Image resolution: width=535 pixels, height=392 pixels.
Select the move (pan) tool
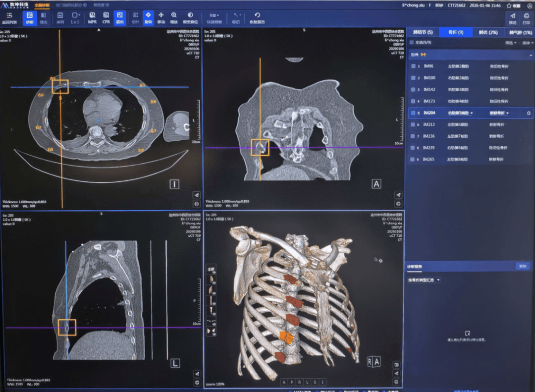click(x=161, y=18)
